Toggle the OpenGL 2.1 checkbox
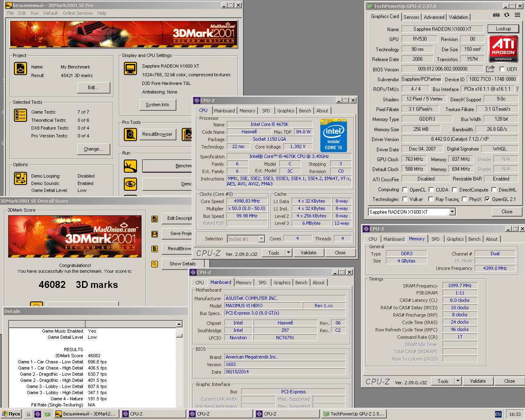This screenshot has height=420, width=525. pos(487,199)
